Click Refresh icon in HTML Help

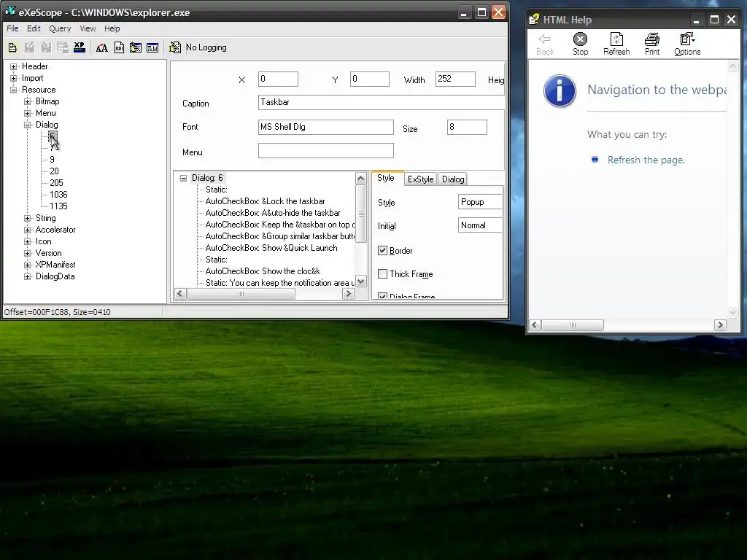(616, 44)
